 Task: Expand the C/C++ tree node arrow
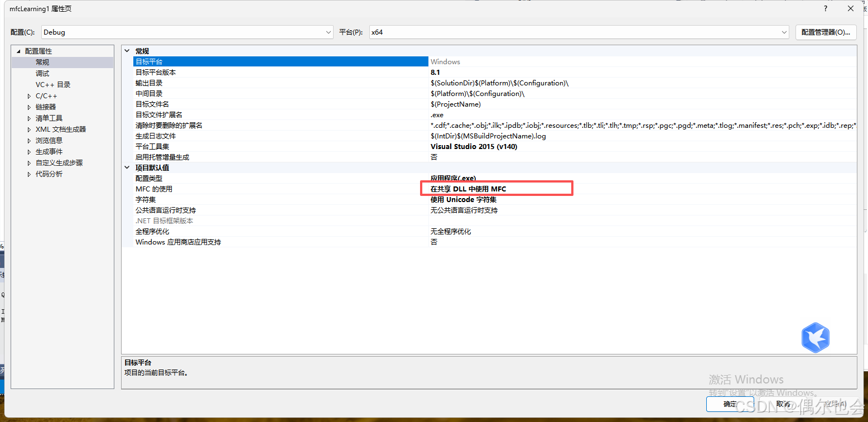tap(29, 96)
